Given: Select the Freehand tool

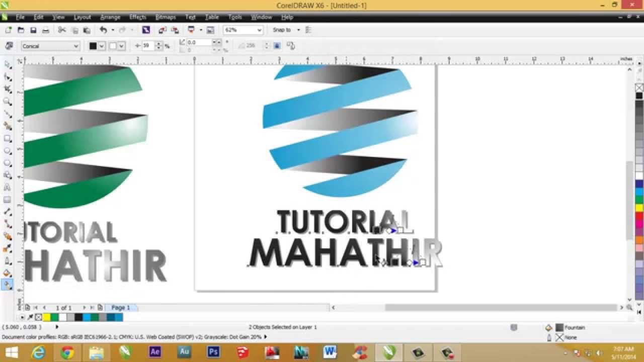Looking at the screenshot, I should click(8, 114).
